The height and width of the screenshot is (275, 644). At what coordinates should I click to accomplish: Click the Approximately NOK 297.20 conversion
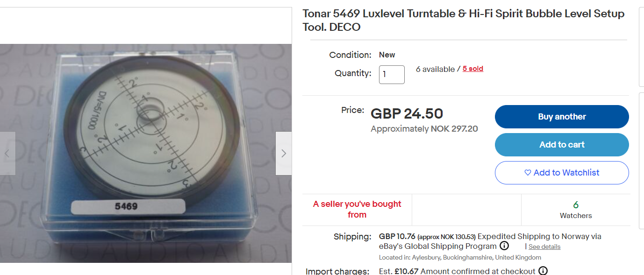(x=424, y=129)
